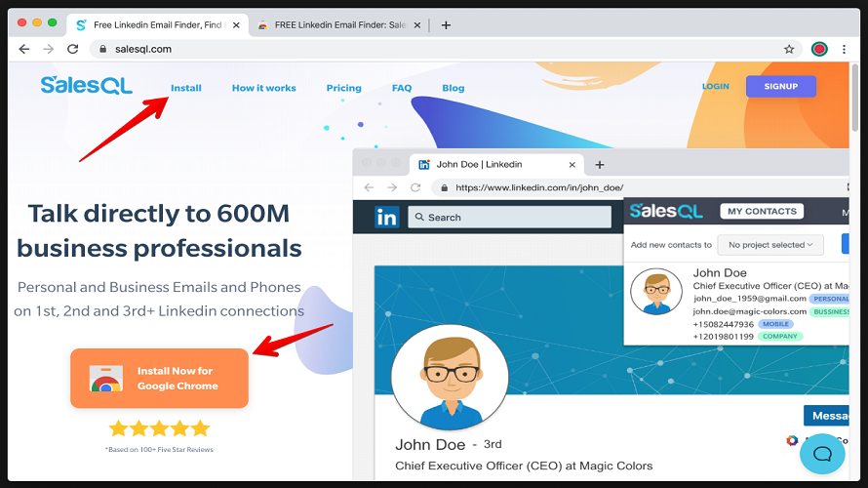
Task: Click the John Doe | Linkedin demo tab
Action: (496, 165)
